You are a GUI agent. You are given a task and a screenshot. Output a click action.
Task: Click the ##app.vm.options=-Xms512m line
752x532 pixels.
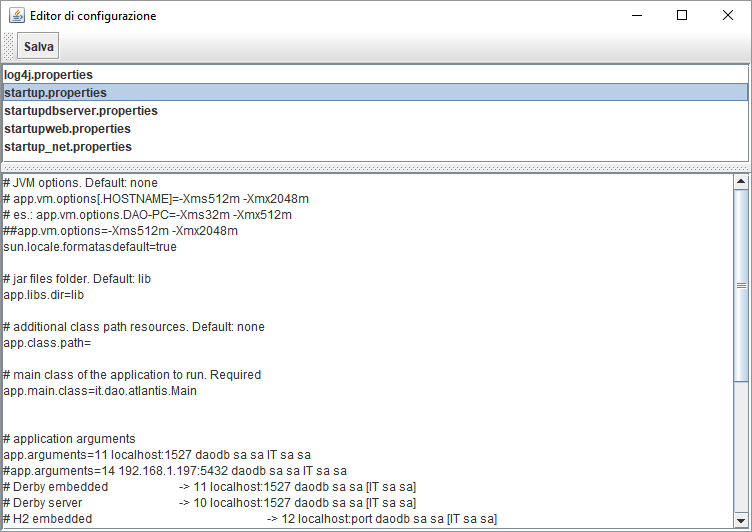[120, 231]
